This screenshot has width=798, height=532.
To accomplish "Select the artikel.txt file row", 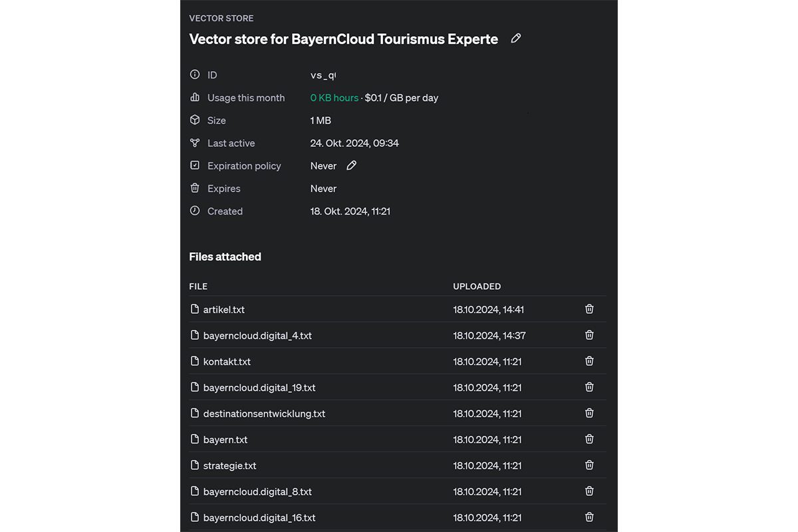I will point(223,309).
